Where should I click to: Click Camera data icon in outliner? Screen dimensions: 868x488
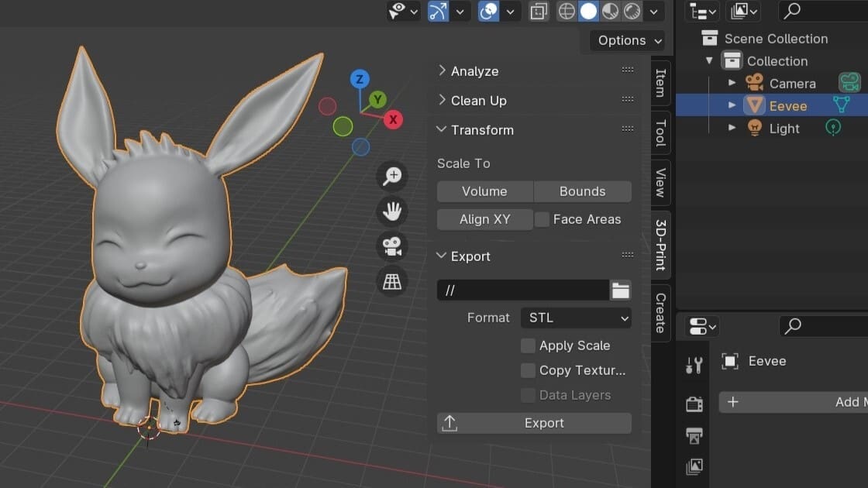[x=849, y=82]
